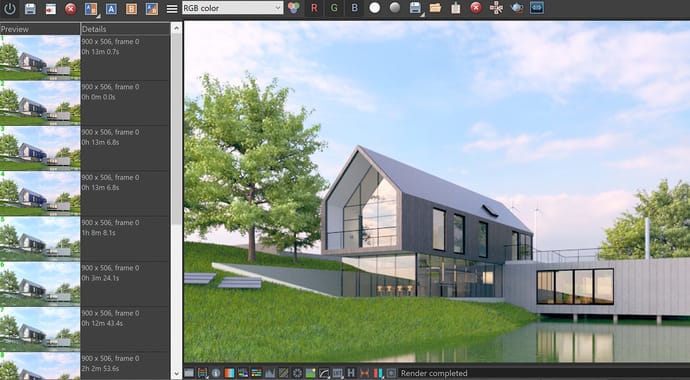Click the switch to alpha channel circle
The height and width of the screenshot is (380, 690).
coord(374,8)
